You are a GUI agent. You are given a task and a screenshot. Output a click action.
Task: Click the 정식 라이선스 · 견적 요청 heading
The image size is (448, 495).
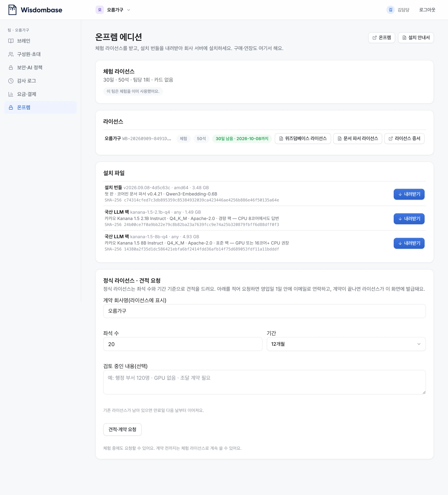tap(132, 280)
